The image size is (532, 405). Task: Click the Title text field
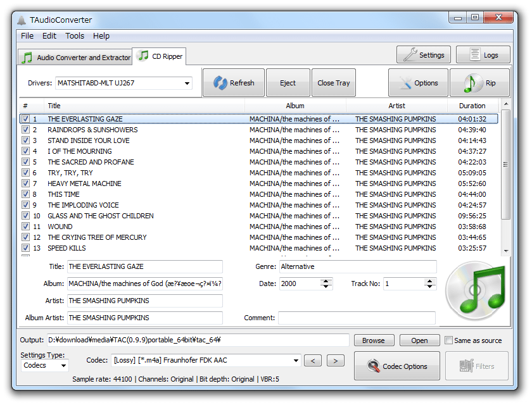145,266
